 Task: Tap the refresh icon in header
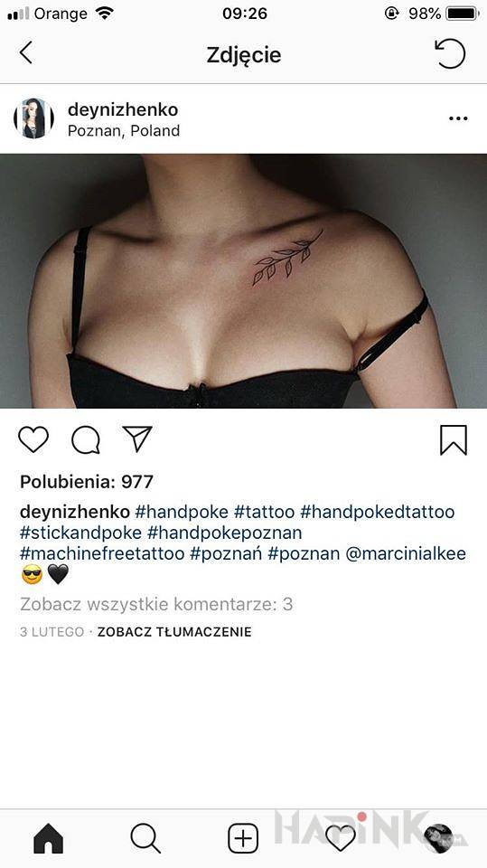tap(450, 53)
